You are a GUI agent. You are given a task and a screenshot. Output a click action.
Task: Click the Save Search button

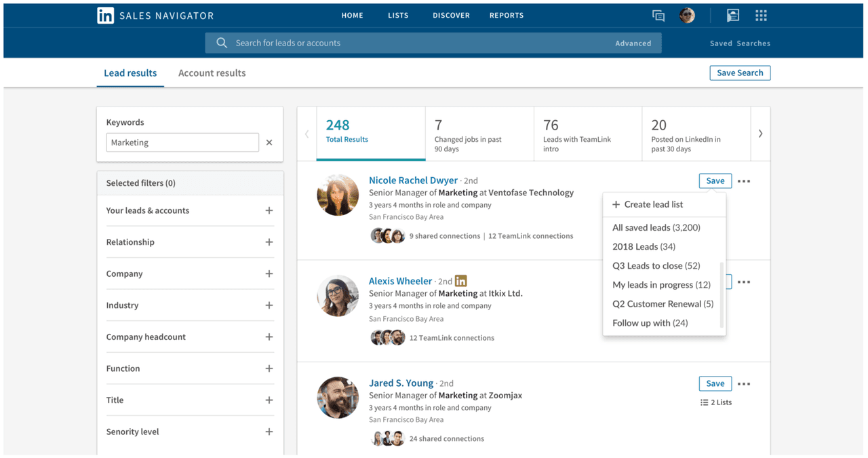(740, 73)
